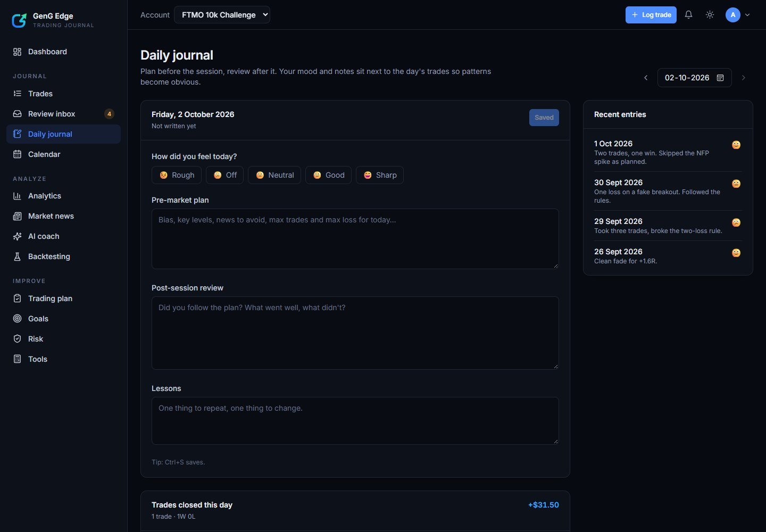Image resolution: width=766 pixels, height=532 pixels.
Task: Click into the Pre-market plan text area
Action: pyautogui.click(x=355, y=239)
